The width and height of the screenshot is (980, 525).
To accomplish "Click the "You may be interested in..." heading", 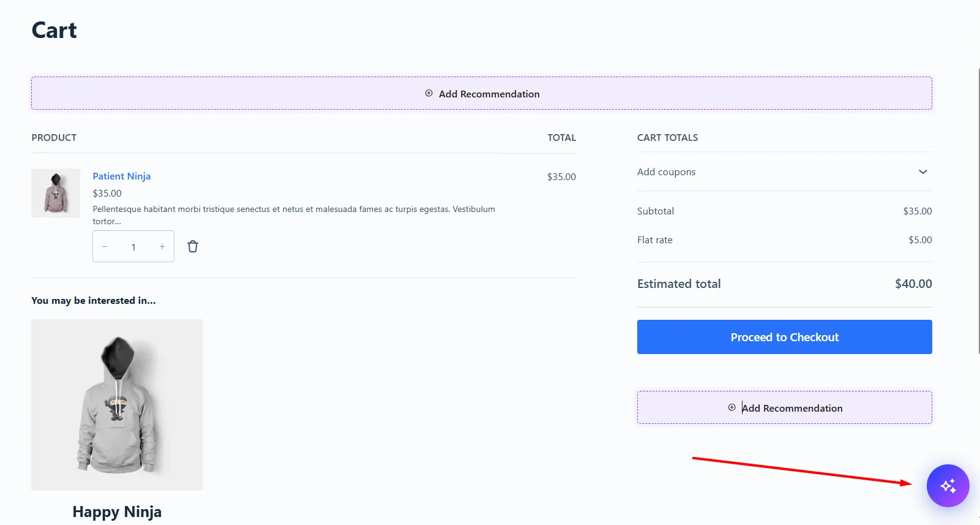I will point(94,301).
